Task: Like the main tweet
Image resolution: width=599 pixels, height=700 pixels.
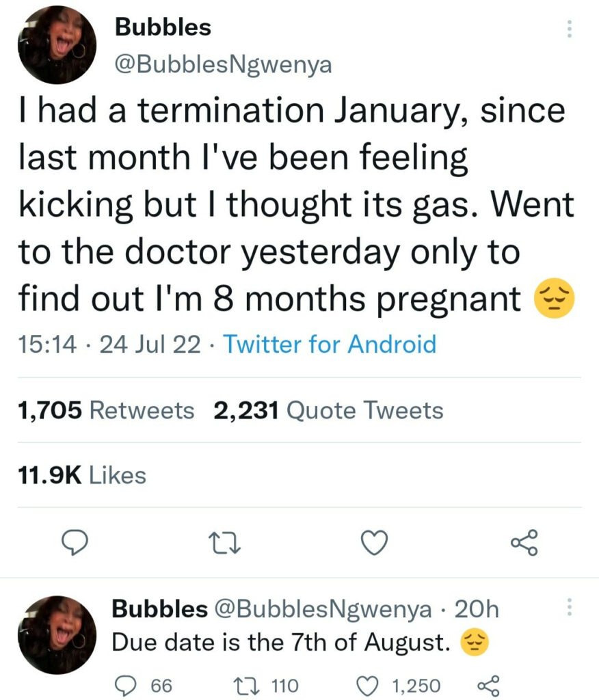Action: click(374, 543)
